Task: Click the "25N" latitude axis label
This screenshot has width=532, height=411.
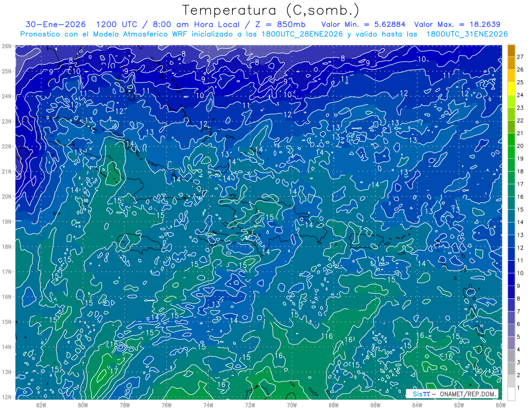Action: point(7,71)
